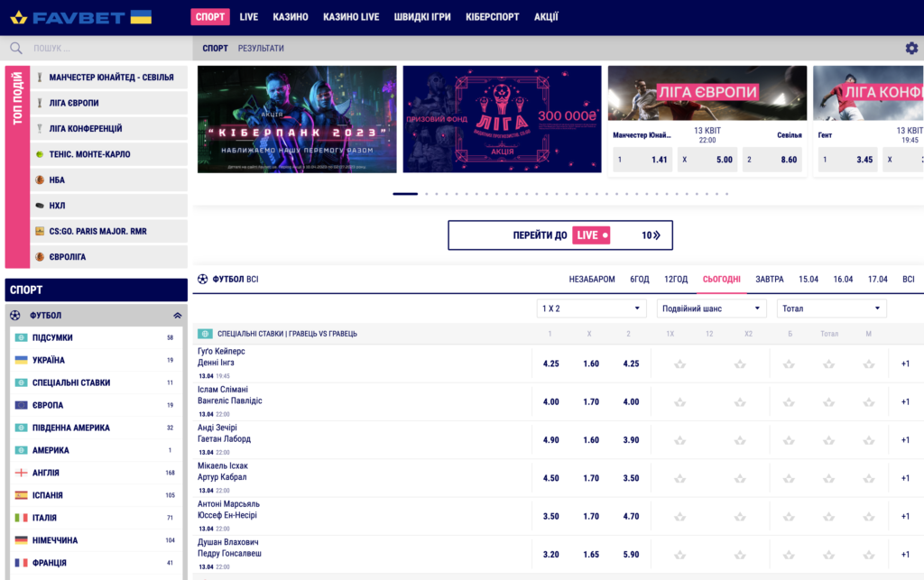Open the Результати link
Image resolution: width=924 pixels, height=580 pixels.
pyautogui.click(x=261, y=49)
